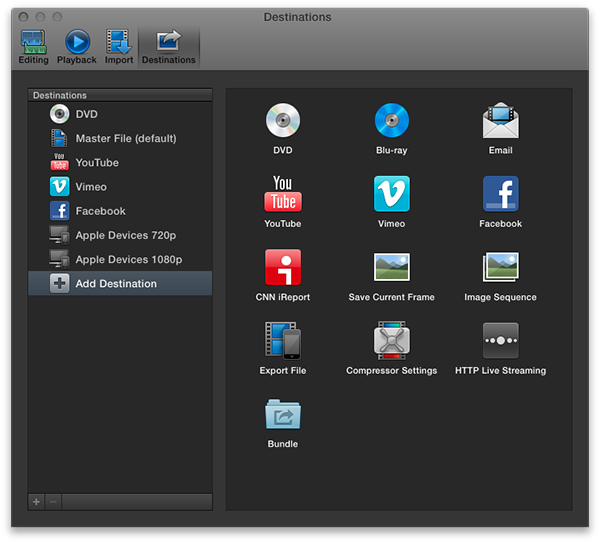Click the large Facebook icon in grid
Viewport: 600px width, 543px height.
tap(501, 194)
